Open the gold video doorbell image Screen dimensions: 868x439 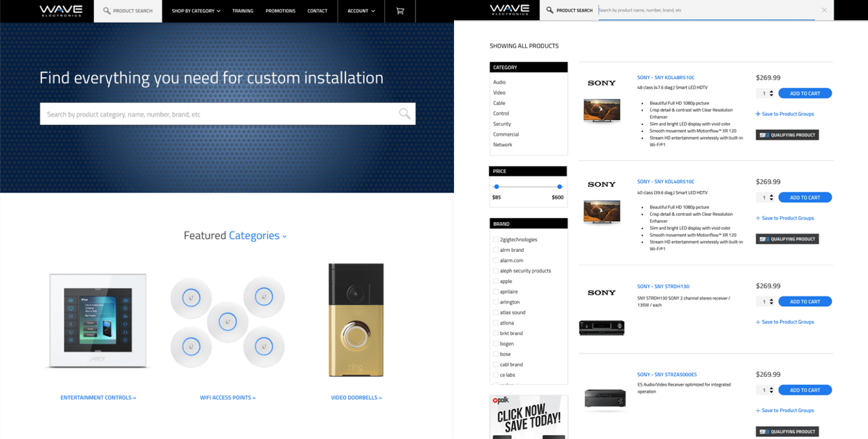(x=356, y=320)
